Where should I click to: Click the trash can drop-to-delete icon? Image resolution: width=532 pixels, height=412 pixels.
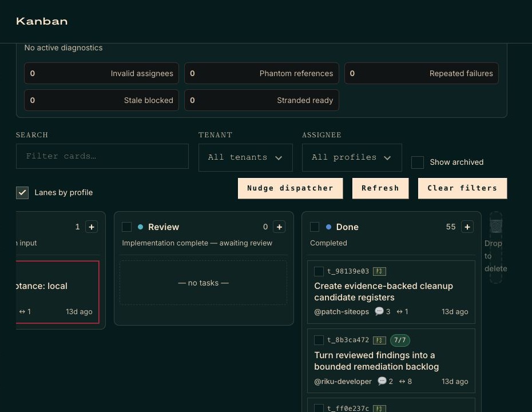(x=496, y=225)
